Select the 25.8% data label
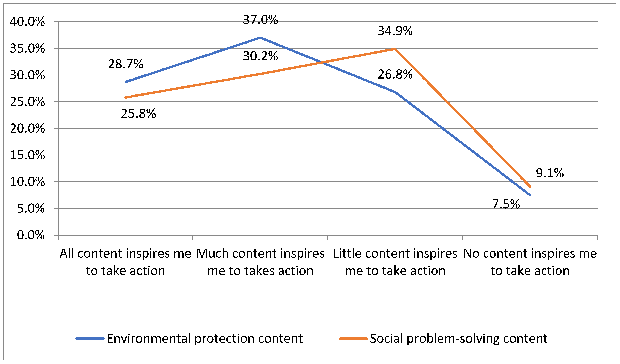Image resolution: width=620 pixels, height=364 pixels. [x=138, y=114]
